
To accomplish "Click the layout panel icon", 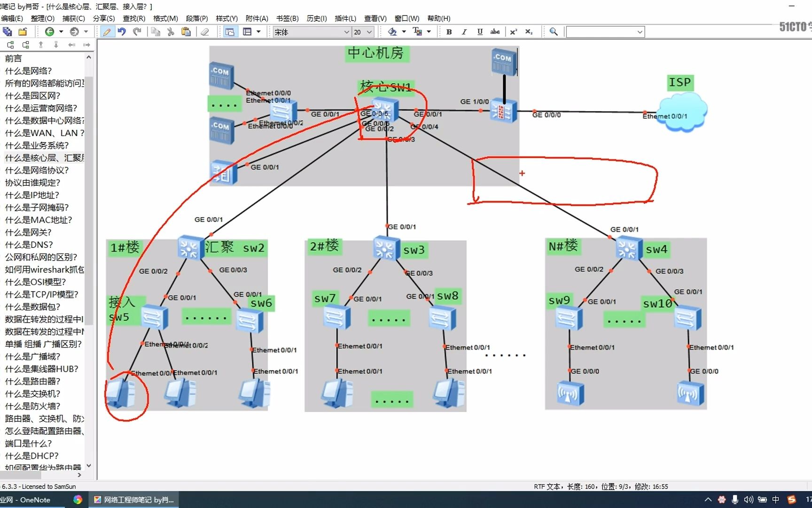I will pyautogui.click(x=247, y=32).
